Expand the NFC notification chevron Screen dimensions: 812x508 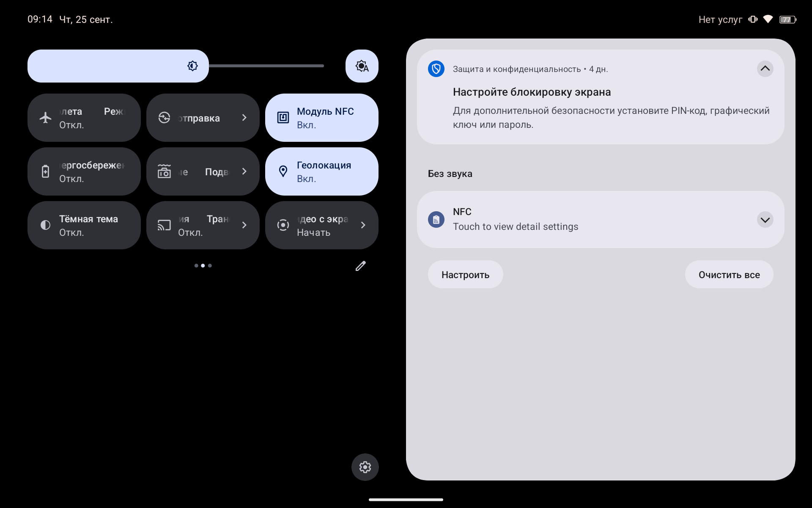pos(765,220)
